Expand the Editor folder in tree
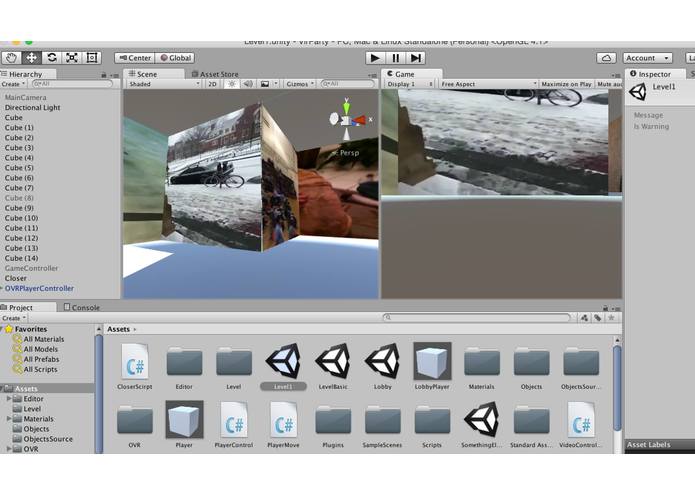695x494 pixels. tap(8, 399)
